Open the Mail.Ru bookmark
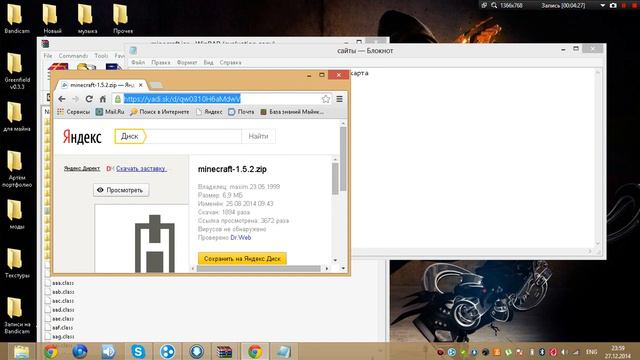 pyautogui.click(x=110, y=111)
